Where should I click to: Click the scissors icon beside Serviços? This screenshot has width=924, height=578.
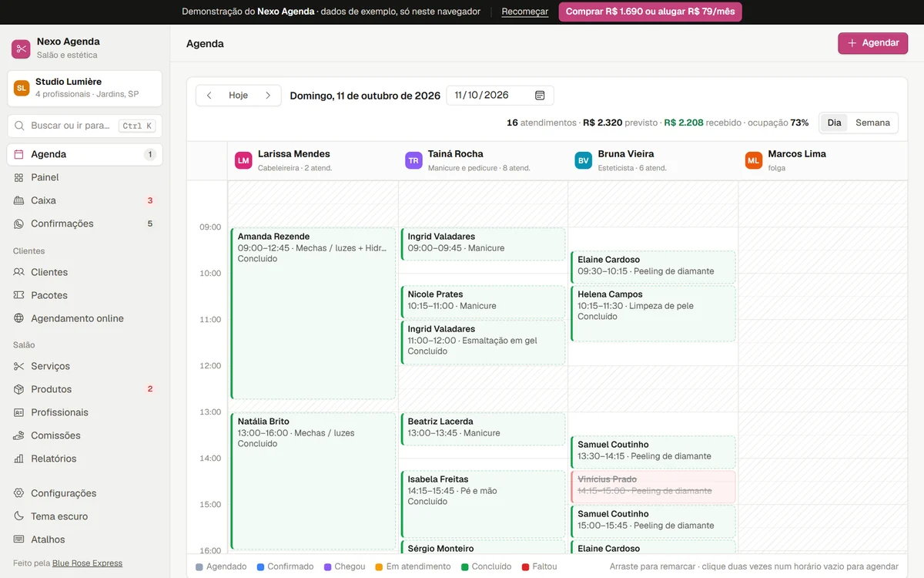tap(19, 366)
